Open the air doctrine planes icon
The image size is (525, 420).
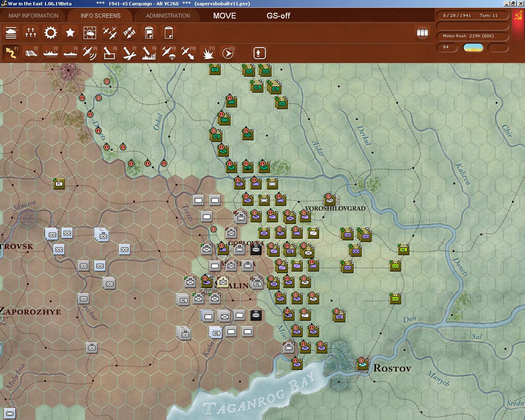[x=110, y=32]
